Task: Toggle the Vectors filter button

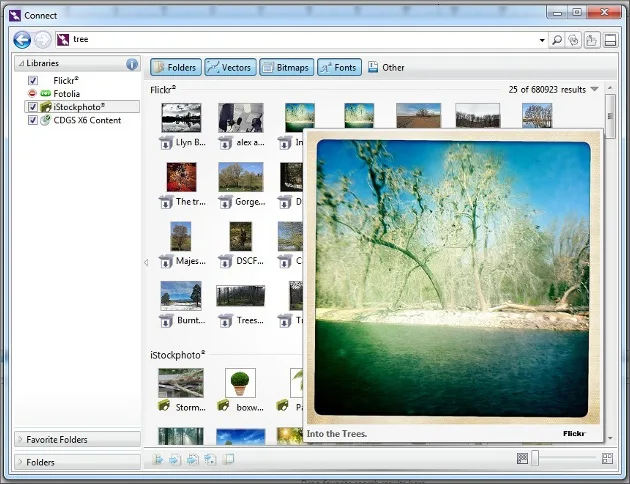Action: [230, 67]
